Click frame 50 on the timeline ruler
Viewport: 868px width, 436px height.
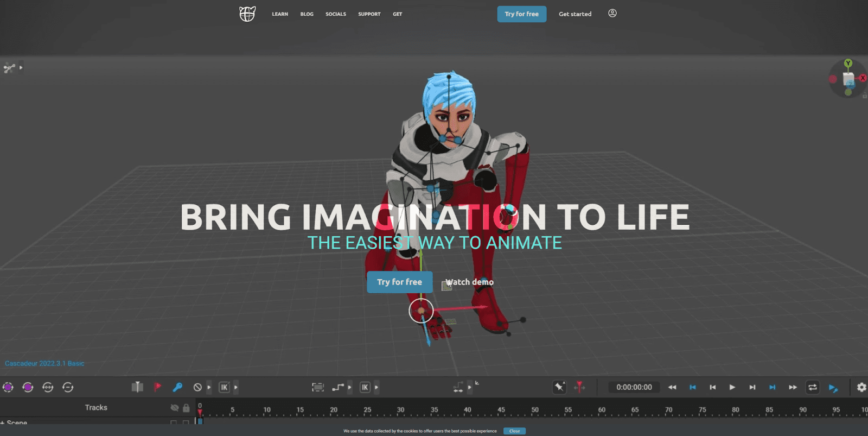pyautogui.click(x=535, y=410)
